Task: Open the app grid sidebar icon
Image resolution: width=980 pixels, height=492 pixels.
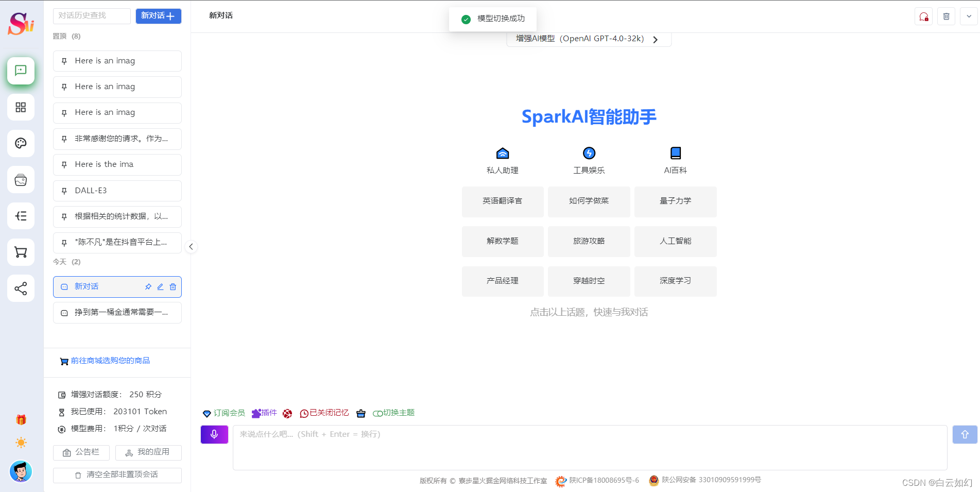Action: 21,107
